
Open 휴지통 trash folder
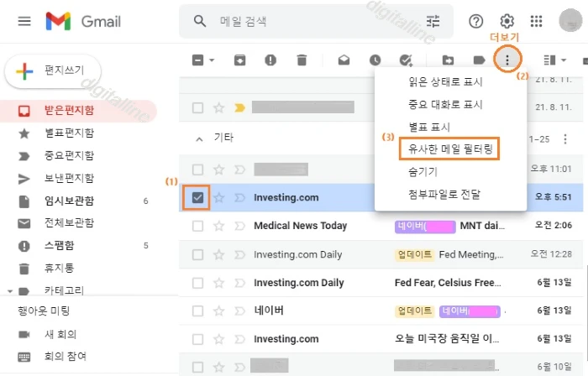[60, 268]
